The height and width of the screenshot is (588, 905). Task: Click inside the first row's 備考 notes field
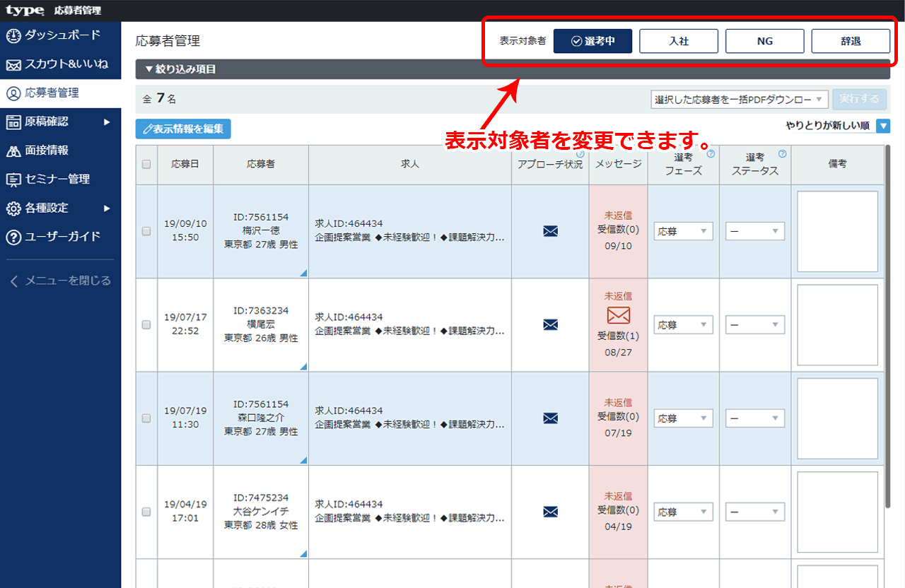pyautogui.click(x=837, y=231)
